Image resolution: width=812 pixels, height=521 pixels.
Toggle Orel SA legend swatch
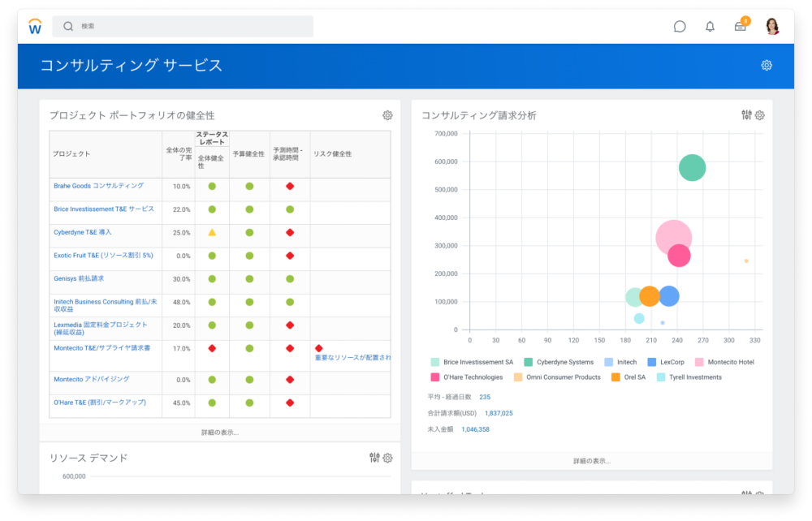pos(615,377)
